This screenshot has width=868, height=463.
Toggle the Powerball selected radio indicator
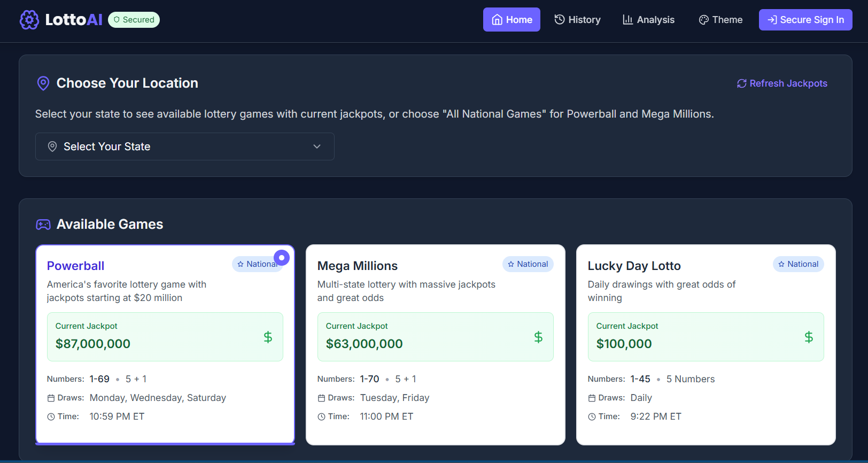[x=282, y=258]
